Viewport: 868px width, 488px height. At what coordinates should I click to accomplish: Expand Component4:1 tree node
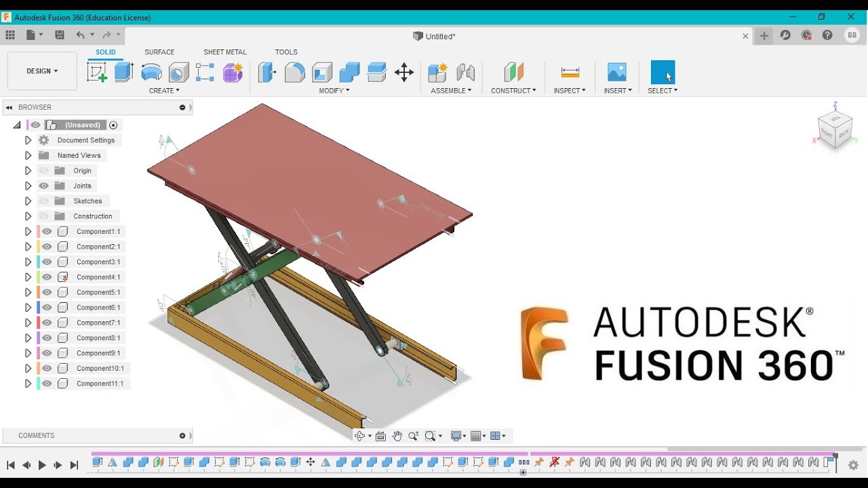[28, 277]
